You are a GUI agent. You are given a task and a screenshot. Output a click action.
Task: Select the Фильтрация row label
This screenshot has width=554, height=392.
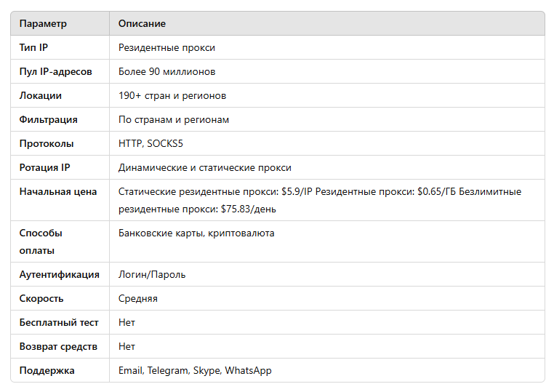[48, 120]
